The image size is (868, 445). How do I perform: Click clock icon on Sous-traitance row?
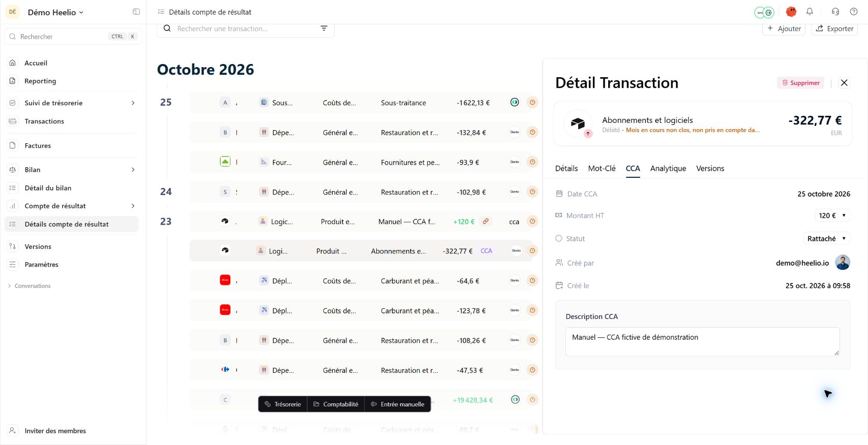tap(532, 102)
